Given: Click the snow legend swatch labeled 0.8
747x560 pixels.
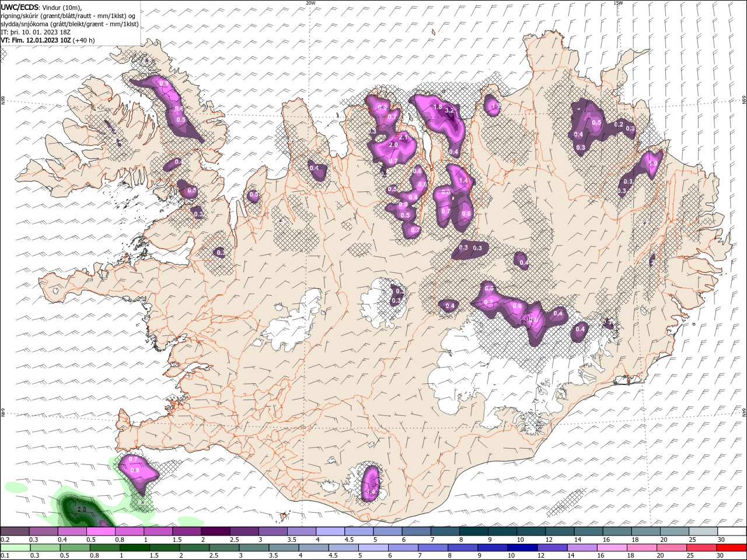Looking at the screenshot, I should tap(129, 531).
